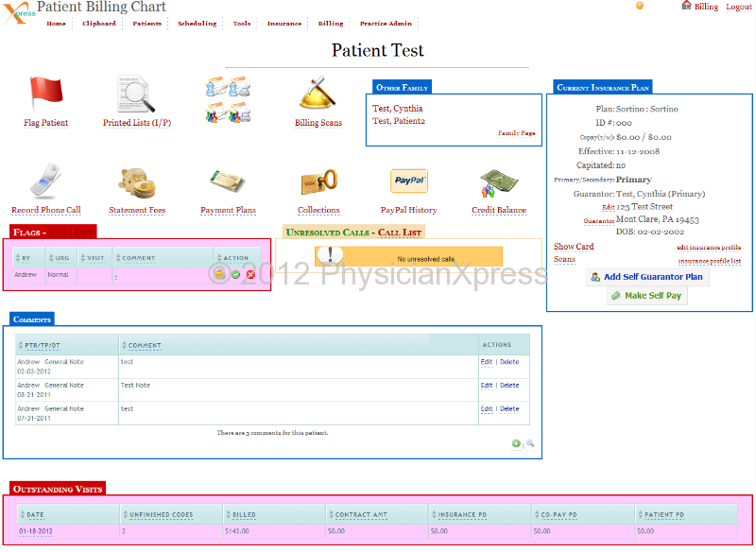Click the green add icon below comments table

[x=516, y=443]
